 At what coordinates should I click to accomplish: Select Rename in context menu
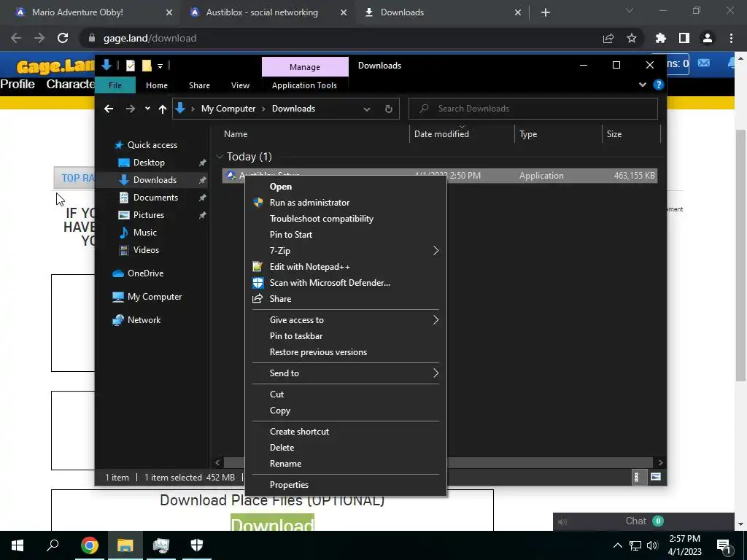coord(345,463)
